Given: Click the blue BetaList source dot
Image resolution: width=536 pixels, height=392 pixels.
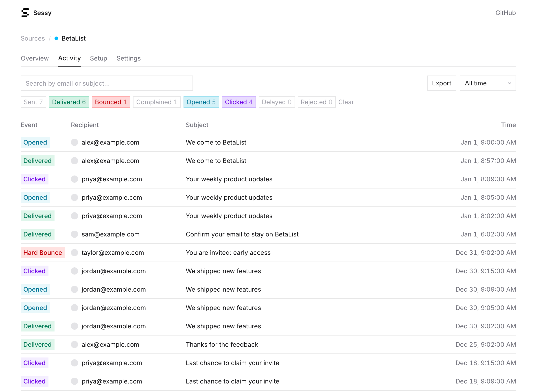Looking at the screenshot, I should pos(56,38).
